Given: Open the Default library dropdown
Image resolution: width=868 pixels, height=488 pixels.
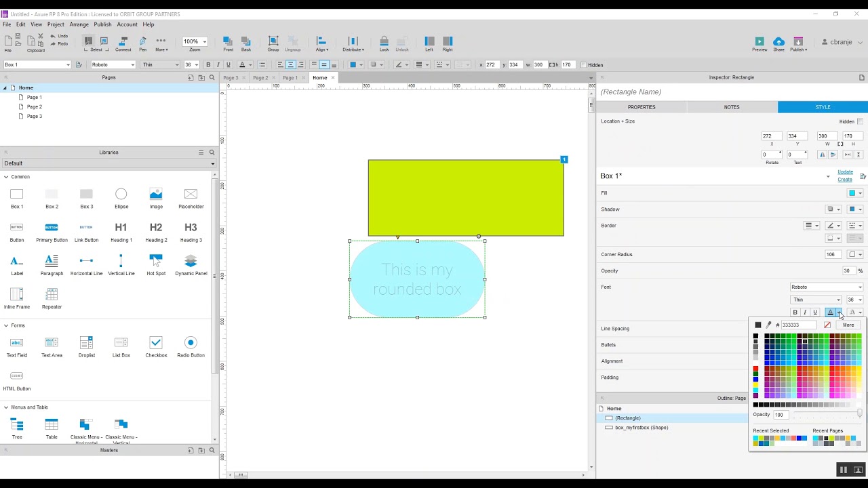Looking at the screenshot, I should point(108,163).
